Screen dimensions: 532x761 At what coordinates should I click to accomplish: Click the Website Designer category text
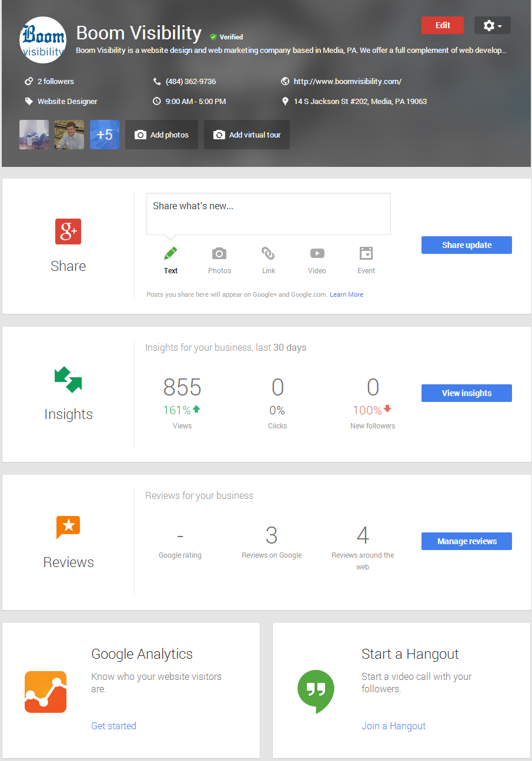pyautogui.click(x=68, y=101)
